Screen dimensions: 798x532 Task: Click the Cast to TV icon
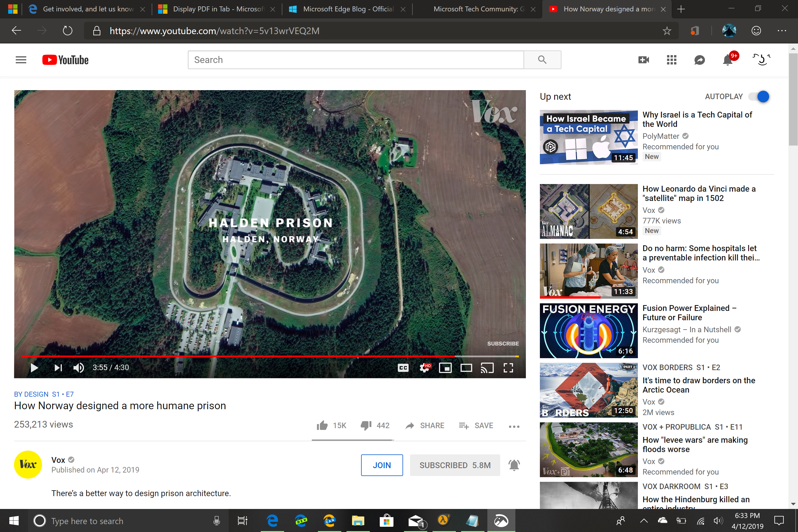click(487, 368)
